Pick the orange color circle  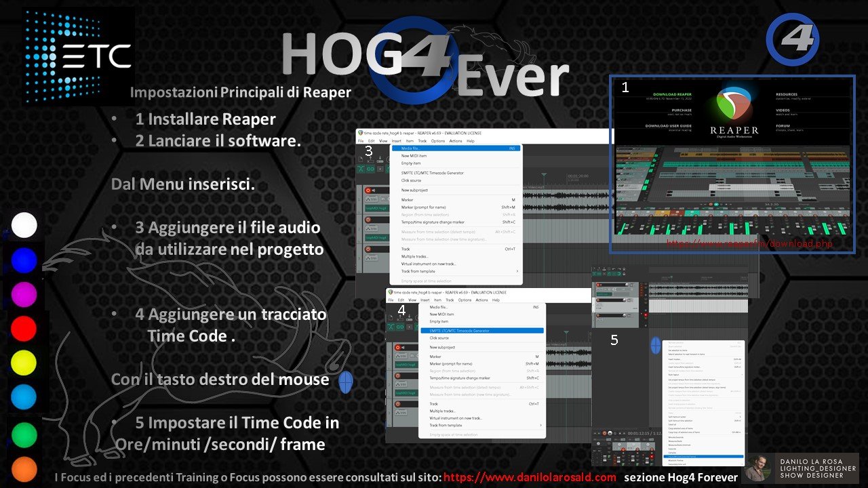pos(24,469)
